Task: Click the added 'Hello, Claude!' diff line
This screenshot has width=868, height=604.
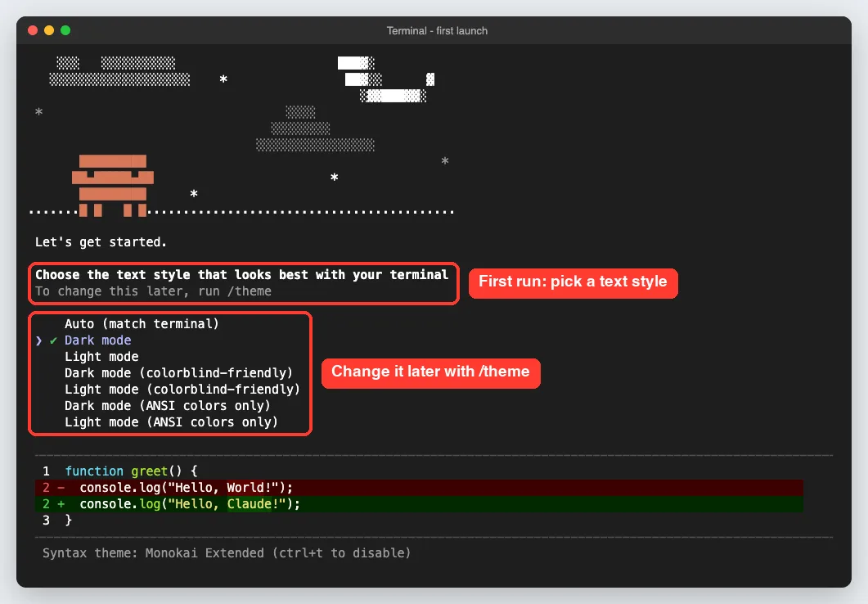Action: [x=419, y=504]
